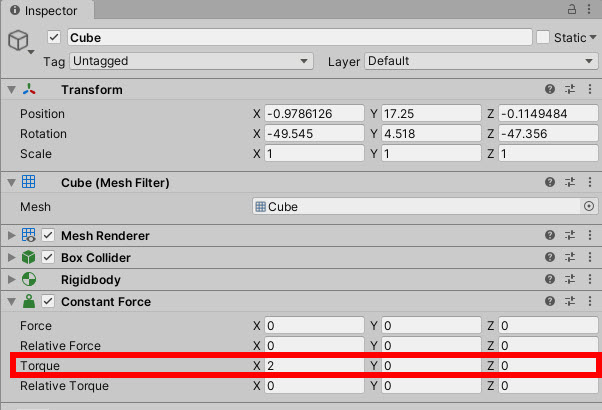Click the Box Collider component icon

[28, 257]
